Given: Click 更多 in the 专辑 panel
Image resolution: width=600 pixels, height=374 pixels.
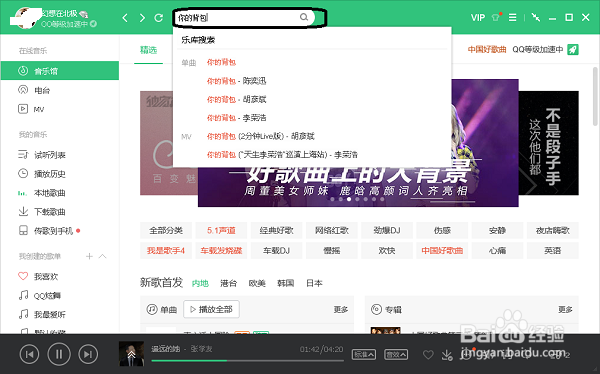Looking at the screenshot, I should click(x=565, y=309).
